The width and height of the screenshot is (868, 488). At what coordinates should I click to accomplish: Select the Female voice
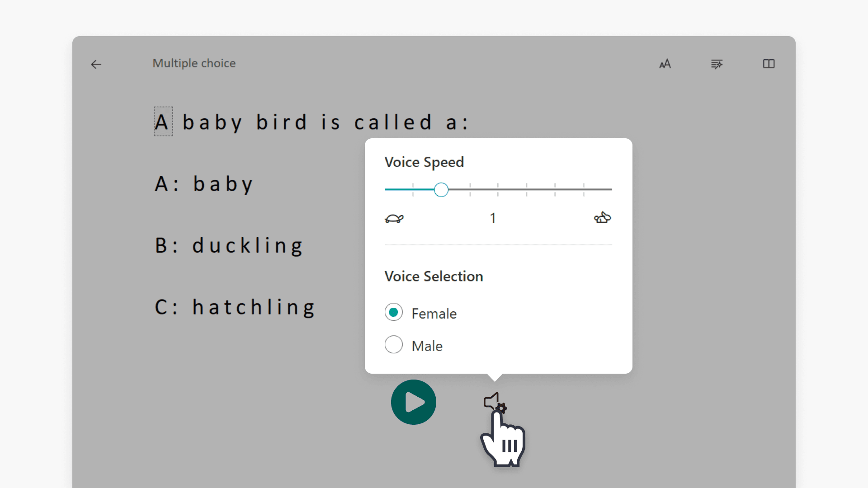[393, 312]
